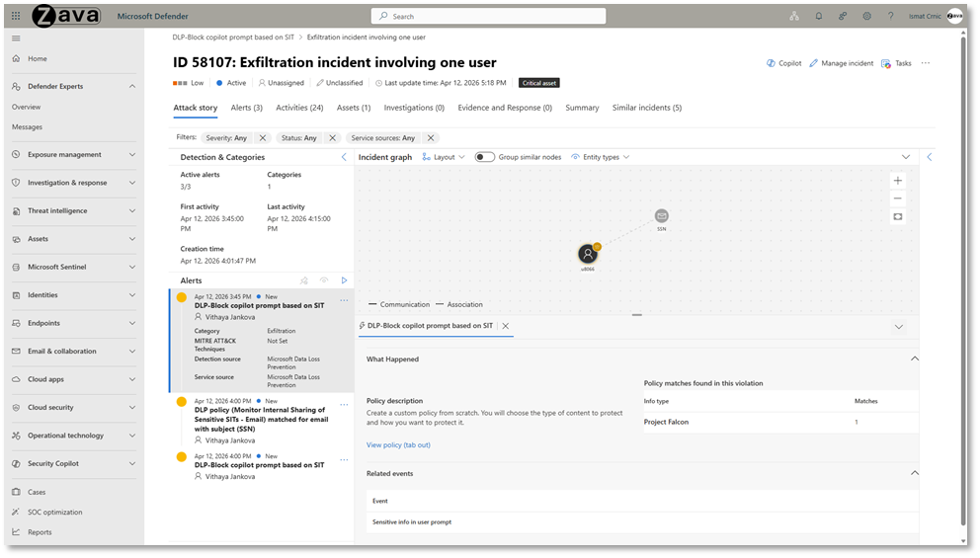Switch to the Alerts (3) tab

tap(246, 108)
